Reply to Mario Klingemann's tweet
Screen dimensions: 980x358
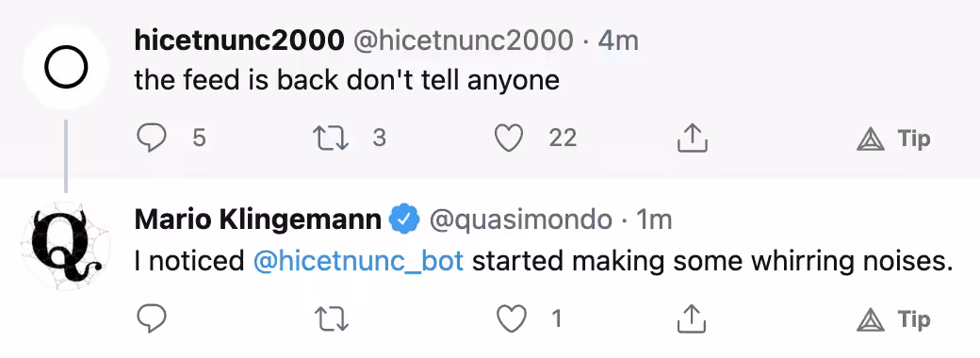[x=152, y=319]
